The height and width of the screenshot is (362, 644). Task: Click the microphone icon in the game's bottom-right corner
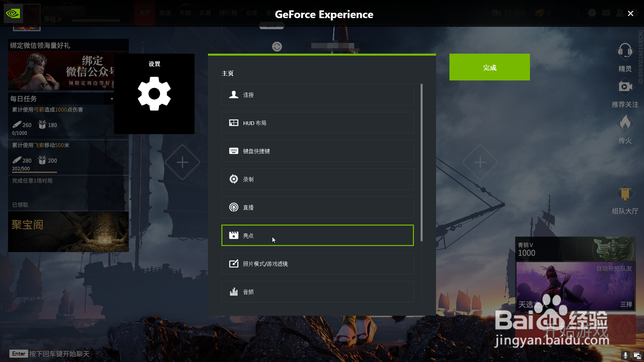pyautogui.click(x=625, y=355)
